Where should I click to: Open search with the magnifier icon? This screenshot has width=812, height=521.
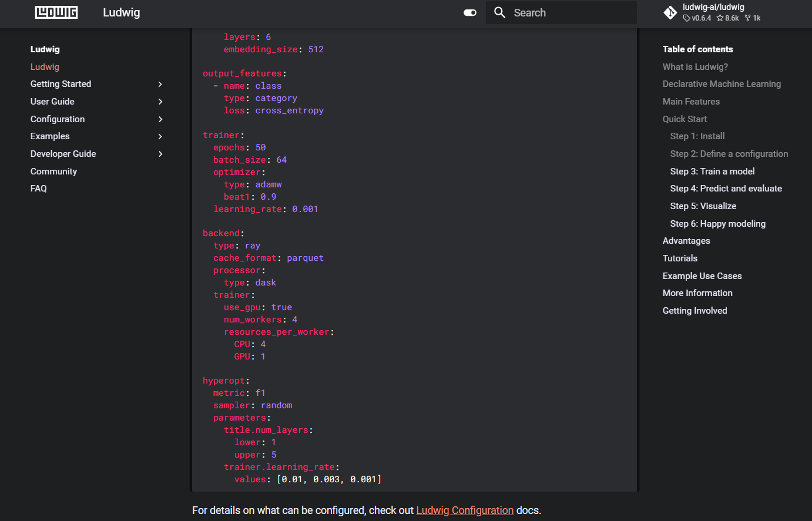coord(499,12)
